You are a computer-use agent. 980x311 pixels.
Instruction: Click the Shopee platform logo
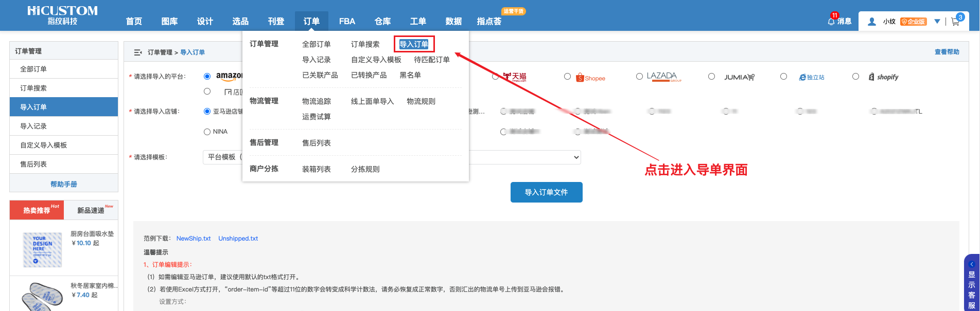[x=590, y=78]
